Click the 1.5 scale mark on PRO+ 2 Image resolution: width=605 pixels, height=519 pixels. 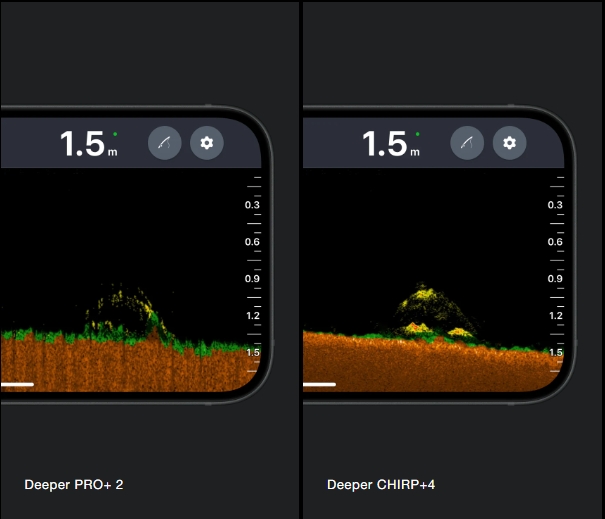click(x=253, y=352)
